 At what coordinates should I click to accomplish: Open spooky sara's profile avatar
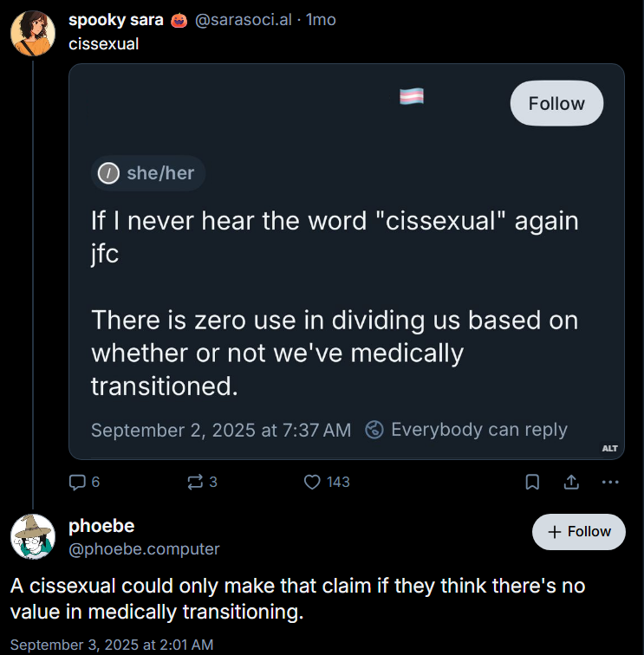[32, 32]
